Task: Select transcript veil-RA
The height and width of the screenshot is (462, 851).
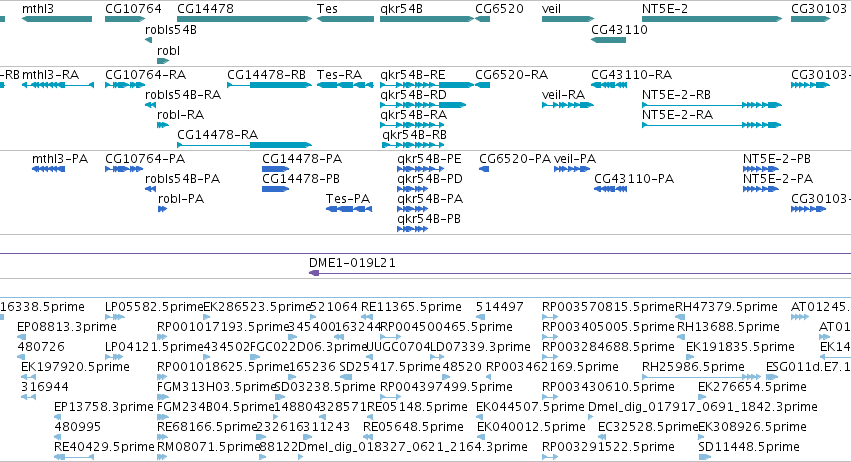Action: click(x=568, y=105)
